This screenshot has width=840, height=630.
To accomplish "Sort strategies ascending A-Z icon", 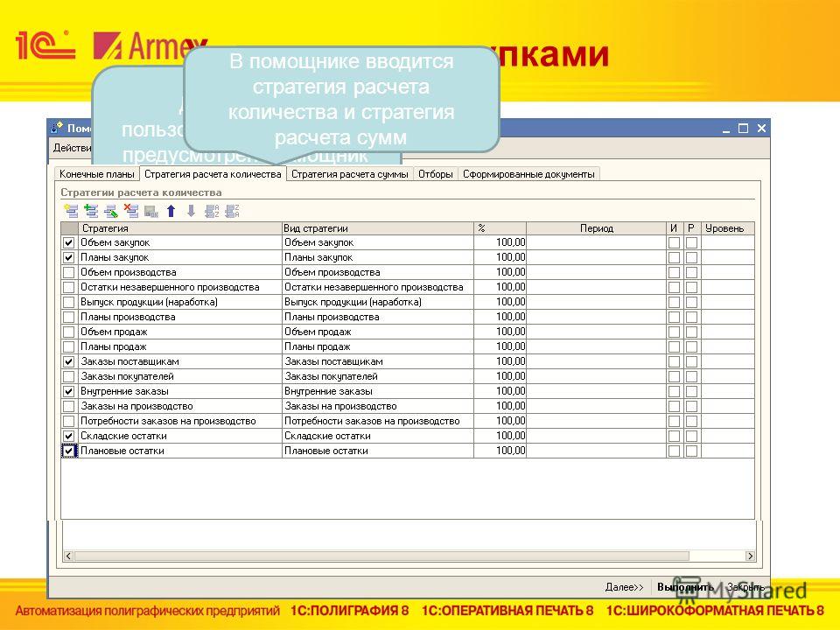I will point(212,211).
